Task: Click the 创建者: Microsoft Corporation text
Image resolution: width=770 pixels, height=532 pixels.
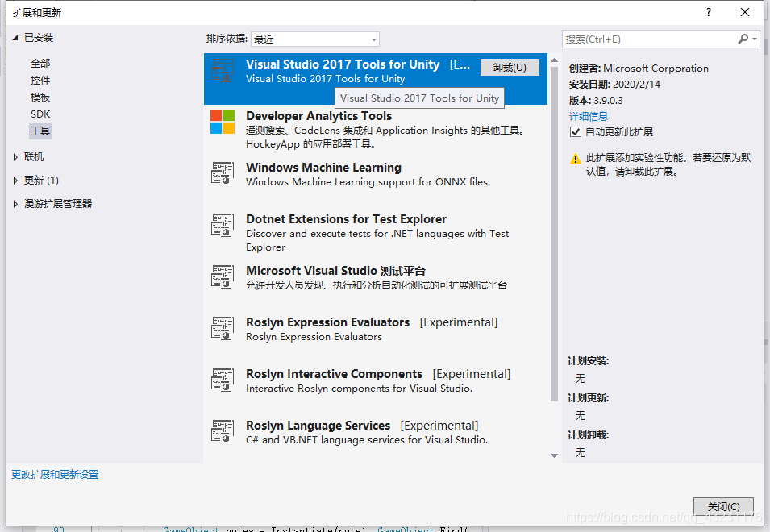Action: pyautogui.click(x=639, y=68)
